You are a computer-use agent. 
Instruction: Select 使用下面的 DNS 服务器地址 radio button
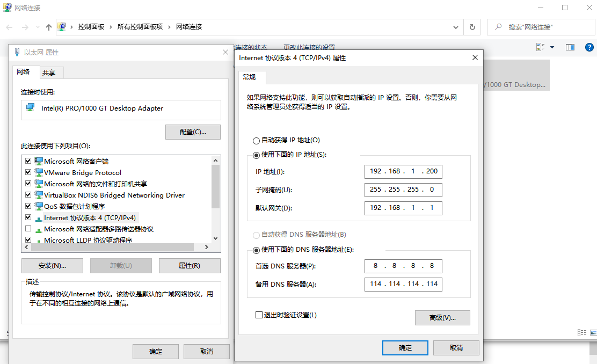256,250
